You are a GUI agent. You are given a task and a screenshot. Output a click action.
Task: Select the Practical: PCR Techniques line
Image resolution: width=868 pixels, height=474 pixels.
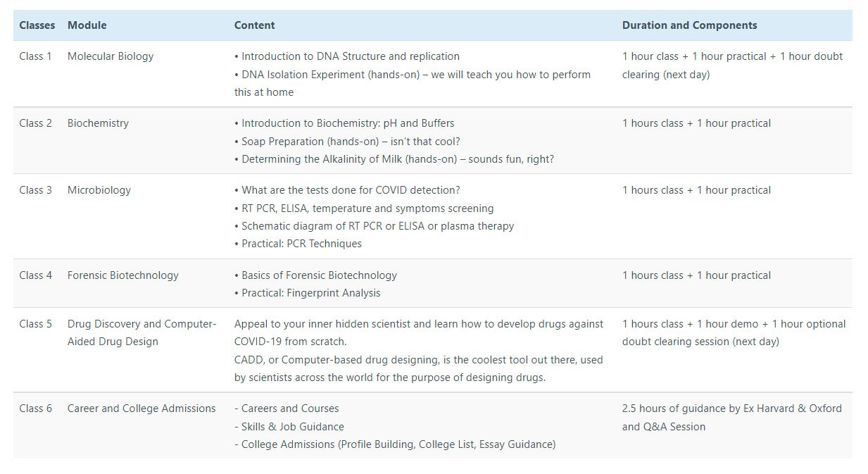coord(298,244)
